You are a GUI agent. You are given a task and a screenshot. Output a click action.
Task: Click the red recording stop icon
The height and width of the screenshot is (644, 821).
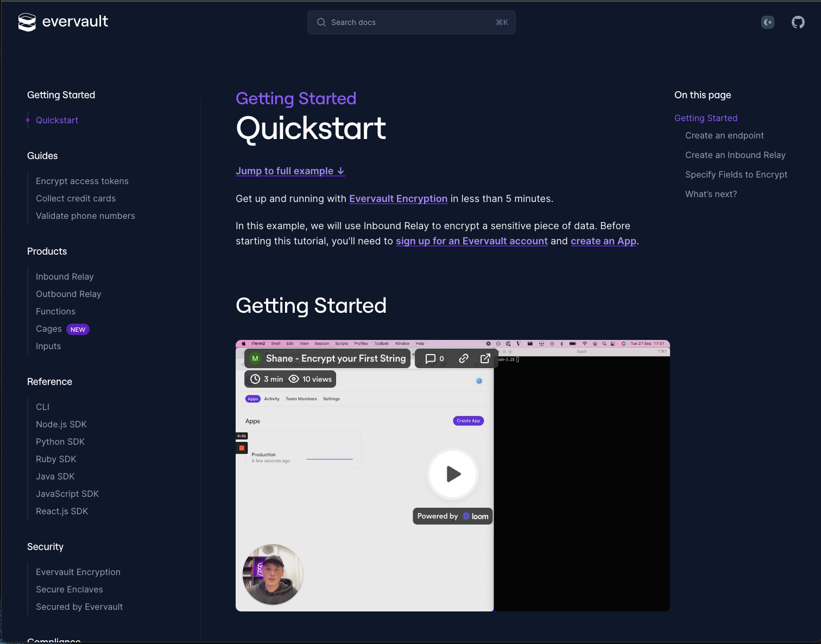tap(242, 448)
